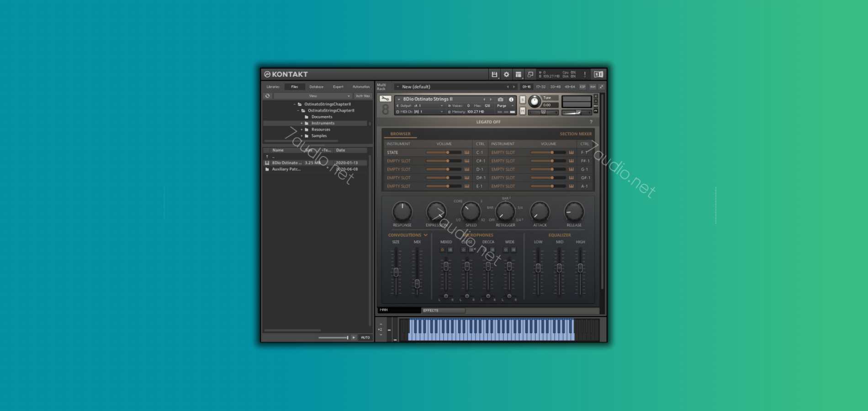Go up one folder with the arrow icon
The height and width of the screenshot is (411, 868).
click(267, 157)
